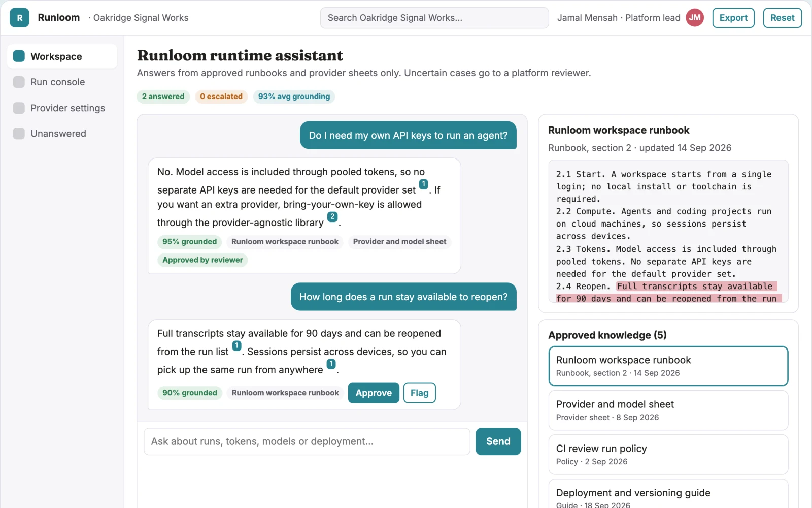
Task: Open citation 2 in the first answer
Action: tap(332, 217)
